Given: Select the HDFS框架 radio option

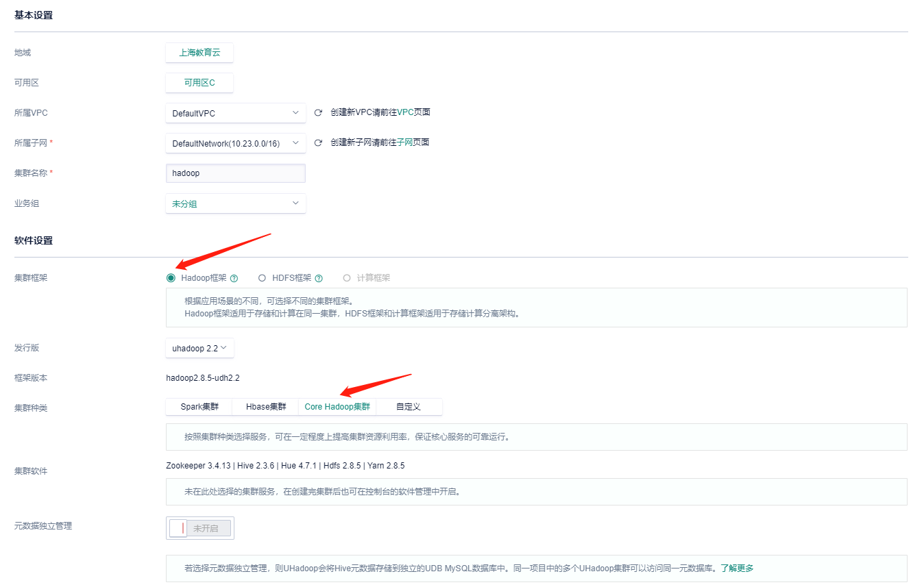Looking at the screenshot, I should pos(262,278).
